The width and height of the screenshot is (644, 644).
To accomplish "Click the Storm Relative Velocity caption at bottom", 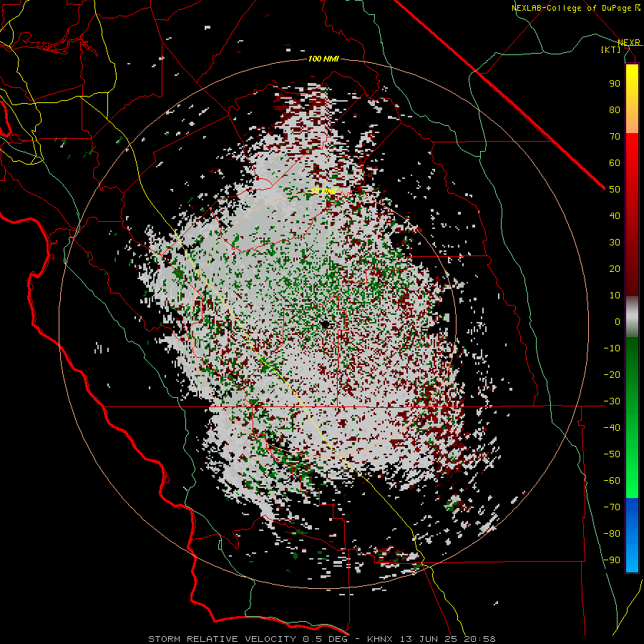I will click(x=321, y=639).
